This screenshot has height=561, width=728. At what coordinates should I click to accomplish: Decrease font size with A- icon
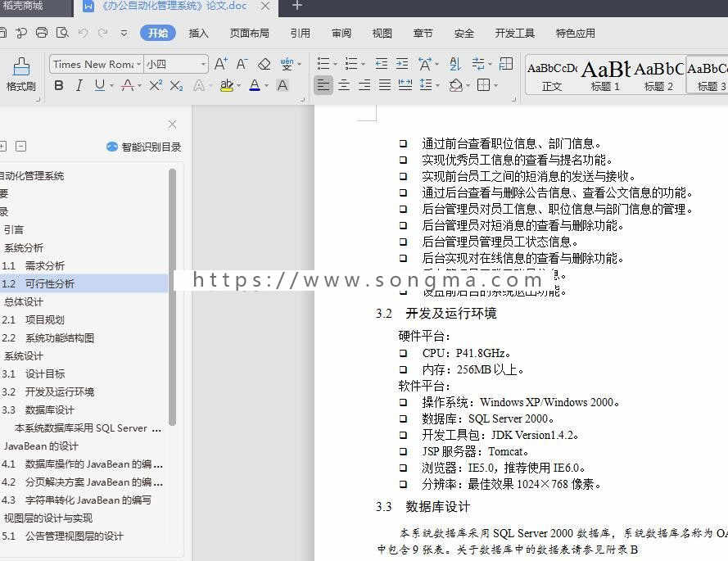coord(242,64)
